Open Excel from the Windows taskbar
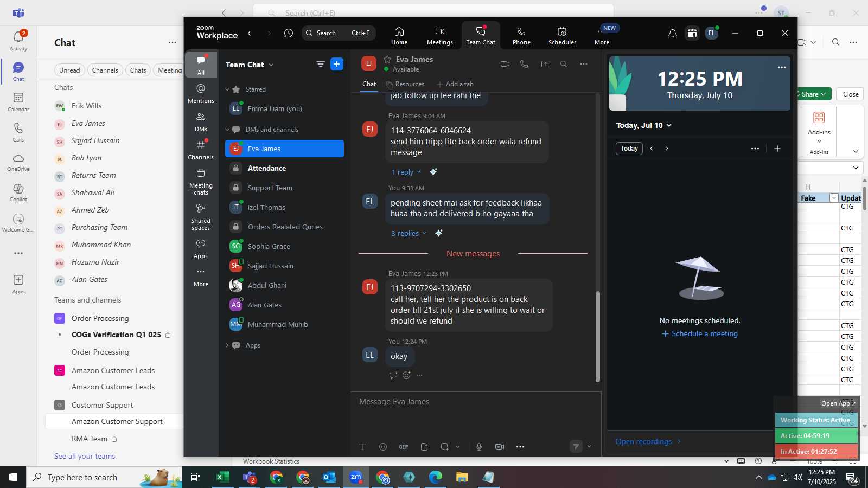This screenshot has width=868, height=488. 222,477
